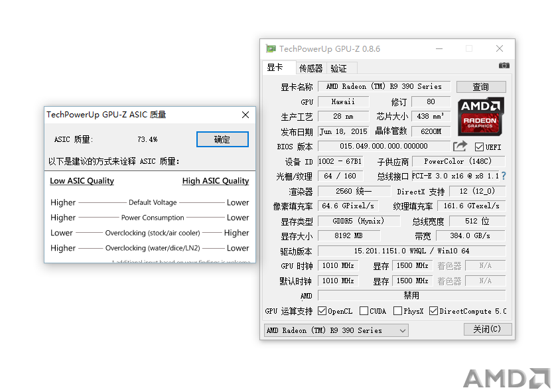Click the 确定 button in ASIC dialog
This screenshot has height=392, width=554.
pyautogui.click(x=222, y=139)
